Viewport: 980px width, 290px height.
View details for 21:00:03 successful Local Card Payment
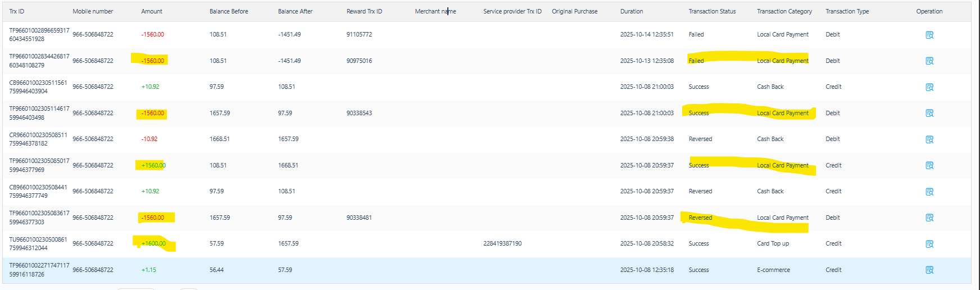929,114
